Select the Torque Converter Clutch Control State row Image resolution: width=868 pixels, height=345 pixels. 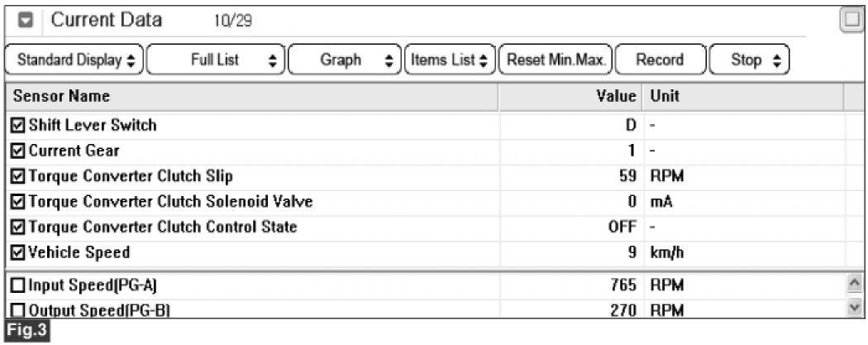[425, 228]
